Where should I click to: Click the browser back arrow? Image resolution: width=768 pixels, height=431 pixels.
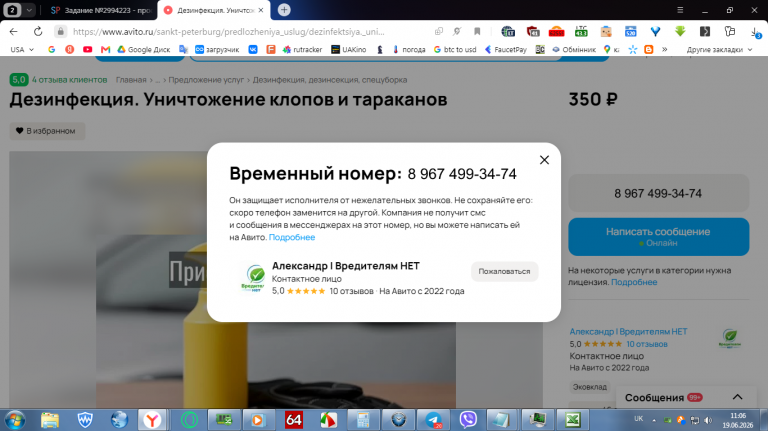click(13, 32)
